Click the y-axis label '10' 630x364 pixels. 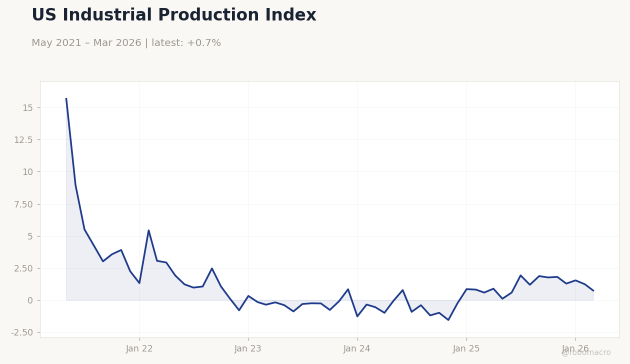click(x=27, y=172)
